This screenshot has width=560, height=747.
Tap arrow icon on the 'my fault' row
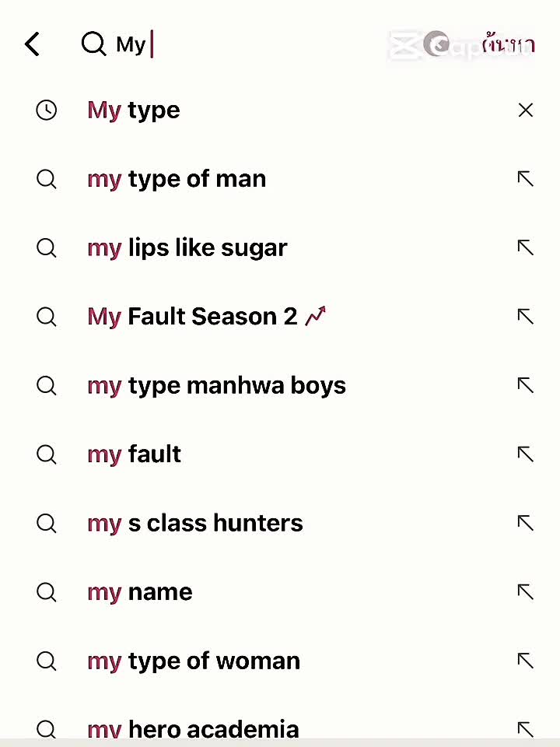coord(526,454)
